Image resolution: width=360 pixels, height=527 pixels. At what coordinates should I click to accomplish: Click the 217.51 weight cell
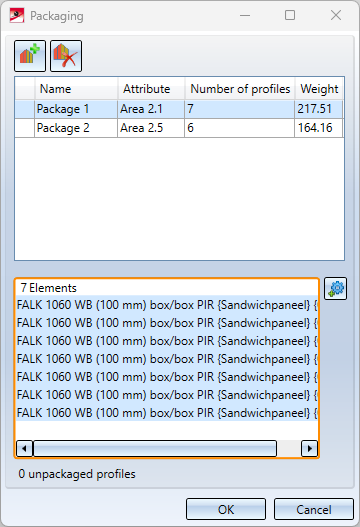(x=318, y=109)
